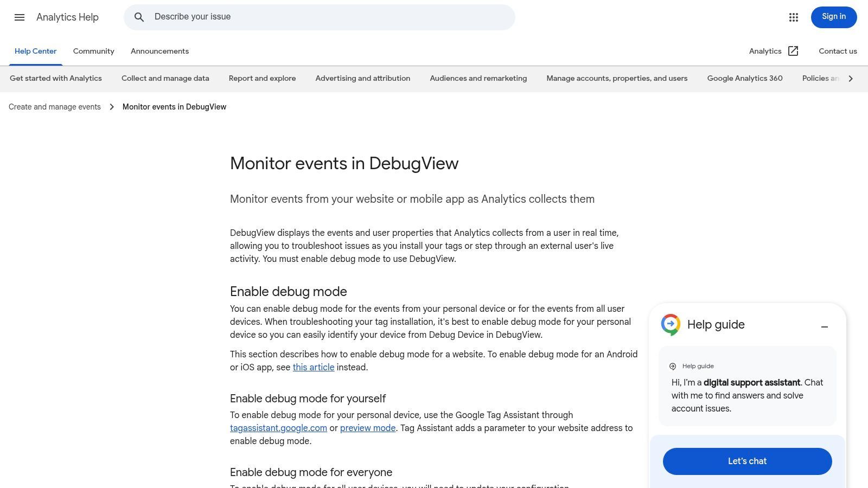Show more topics with right arrow
This screenshot has height=488, width=868.
pos(851,79)
